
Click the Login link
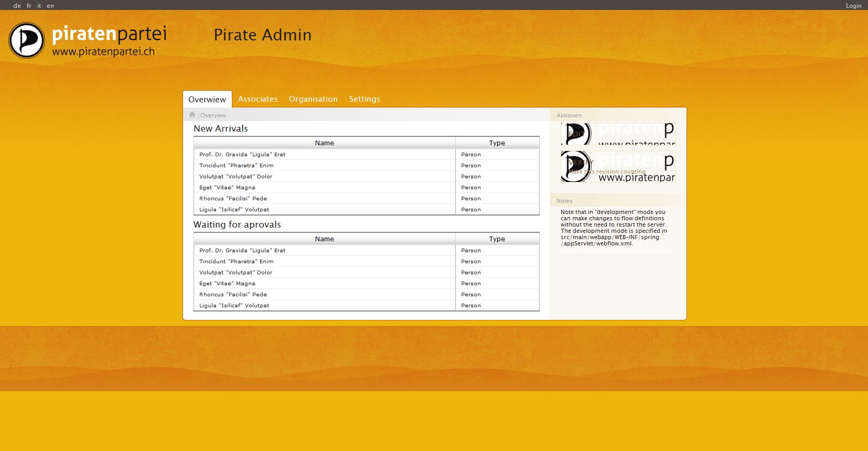click(853, 6)
